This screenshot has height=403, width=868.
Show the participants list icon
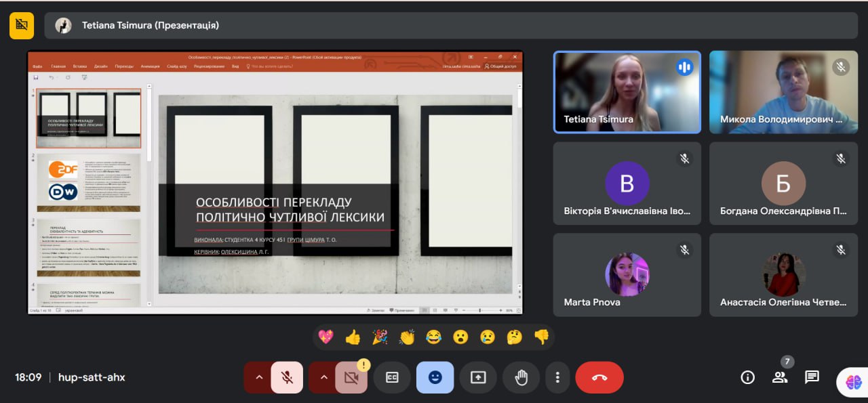click(x=780, y=377)
